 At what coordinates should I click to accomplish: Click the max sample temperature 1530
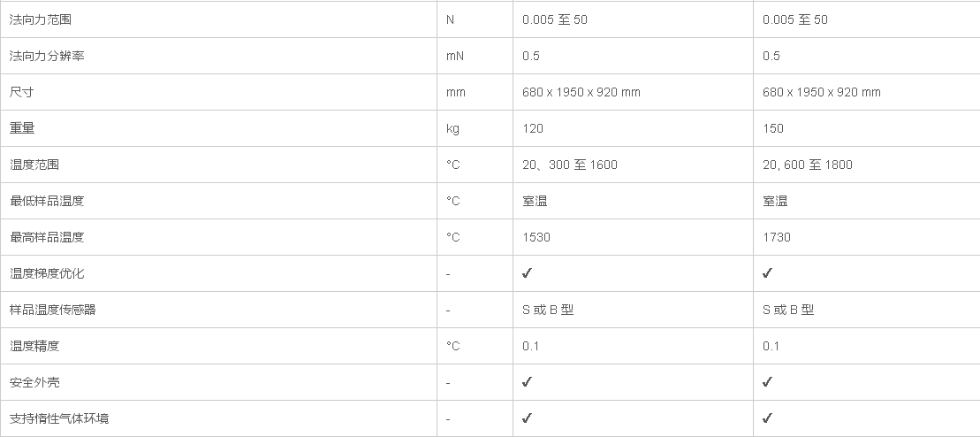536,237
